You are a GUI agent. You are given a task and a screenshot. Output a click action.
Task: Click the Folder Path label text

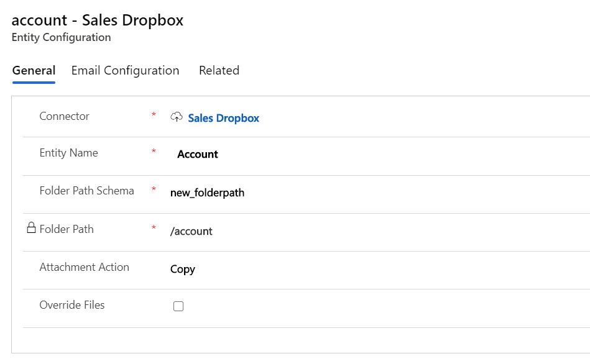[67, 229]
